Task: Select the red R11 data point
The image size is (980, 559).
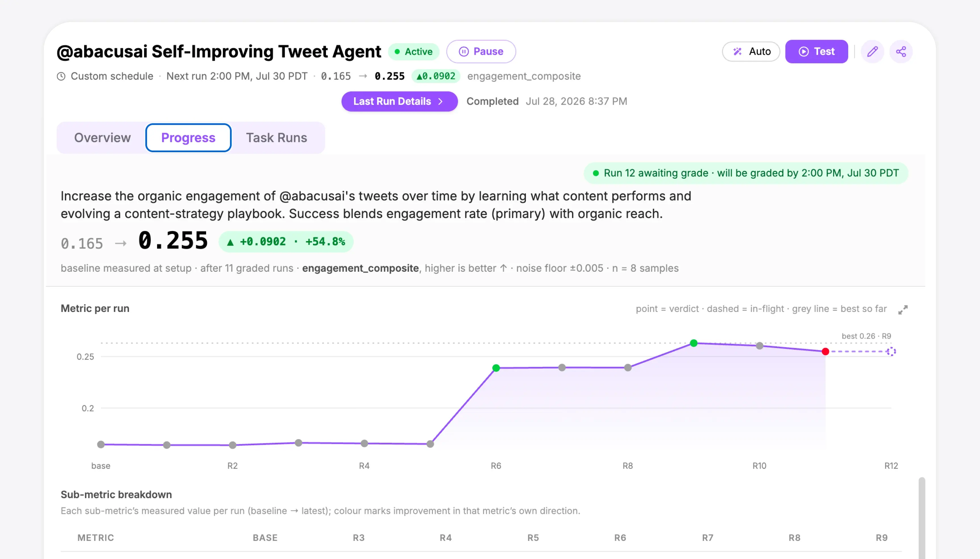Action: pyautogui.click(x=826, y=351)
